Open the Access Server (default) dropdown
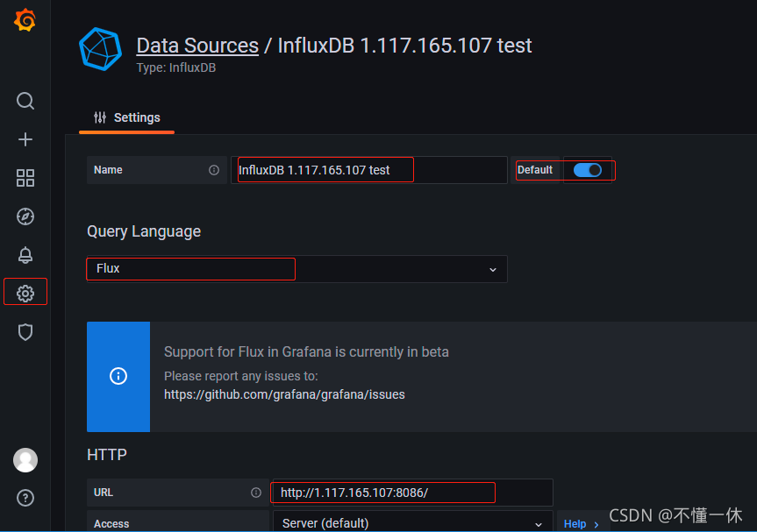 tap(413, 523)
